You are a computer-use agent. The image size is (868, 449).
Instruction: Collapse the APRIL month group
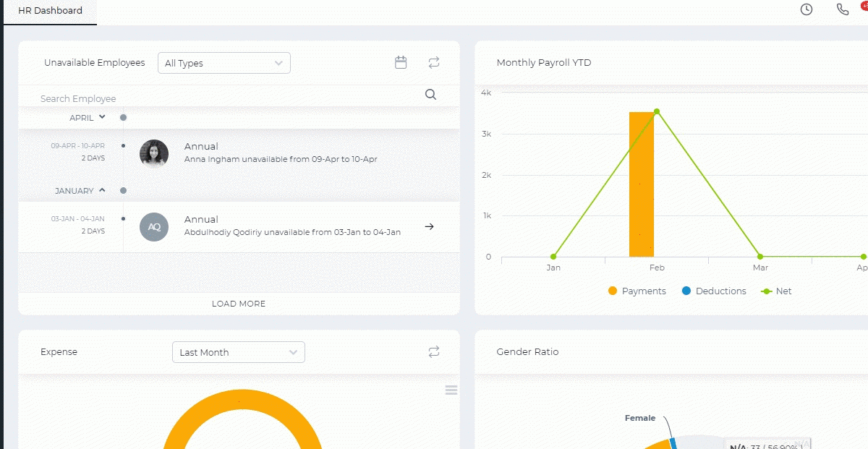tap(102, 116)
